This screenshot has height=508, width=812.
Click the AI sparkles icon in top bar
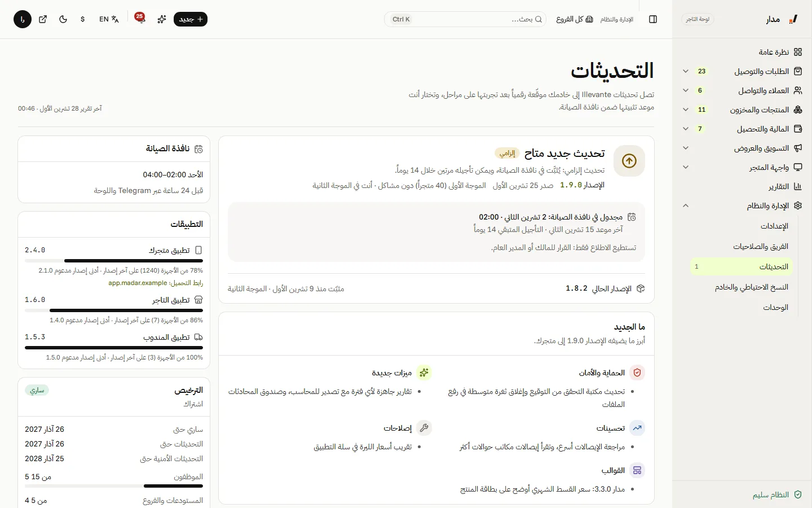162,19
